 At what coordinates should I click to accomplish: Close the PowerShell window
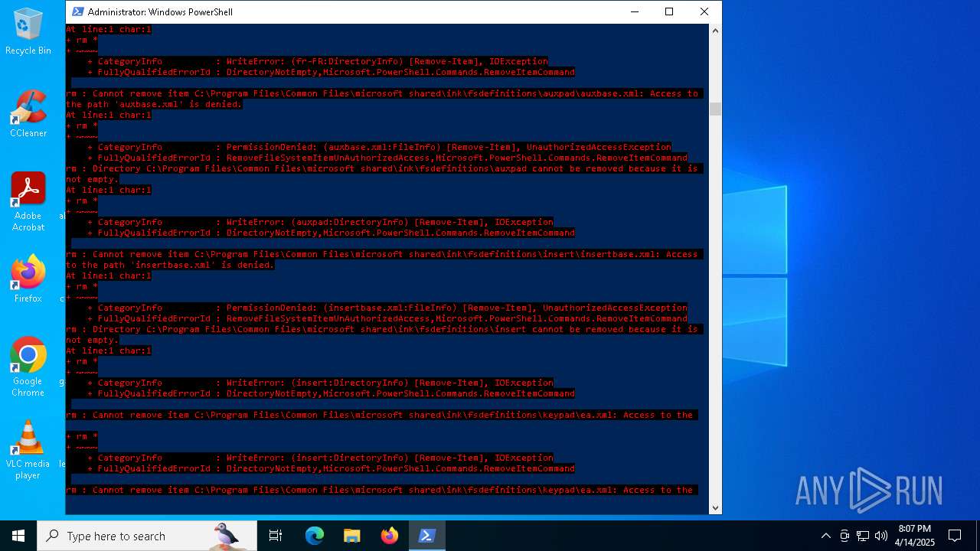point(704,11)
